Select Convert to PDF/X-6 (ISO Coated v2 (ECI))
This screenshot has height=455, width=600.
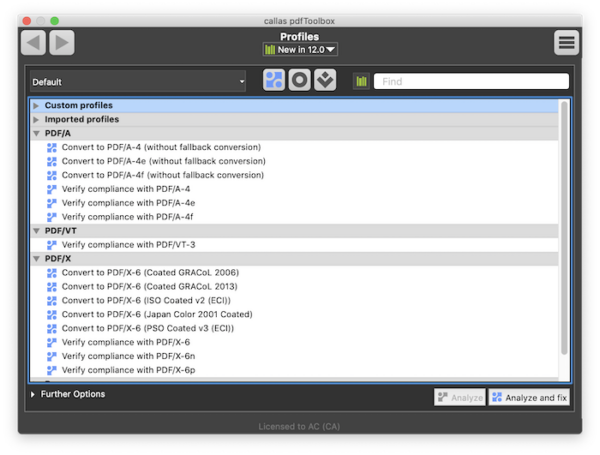click(x=146, y=301)
